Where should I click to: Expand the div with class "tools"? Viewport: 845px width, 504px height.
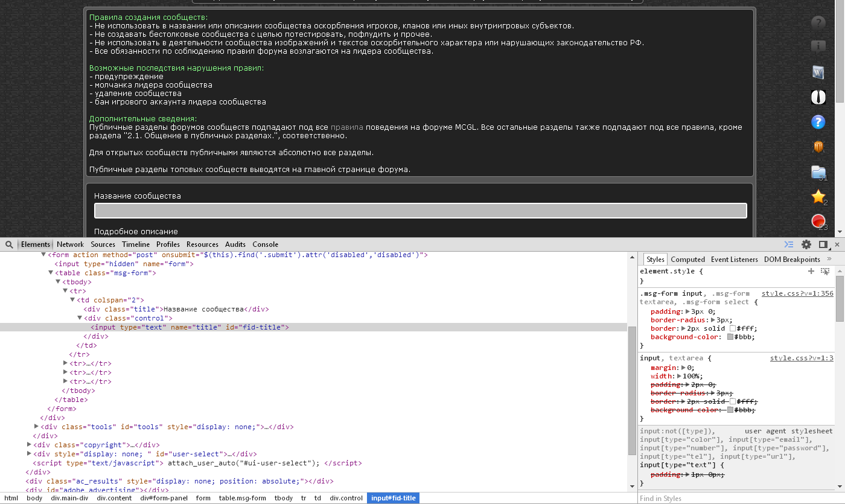[37, 427]
